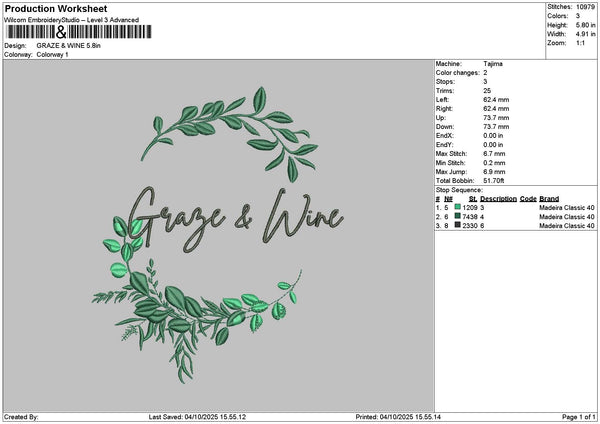Click the 'Up:' 73.7 mm value

point(496,118)
